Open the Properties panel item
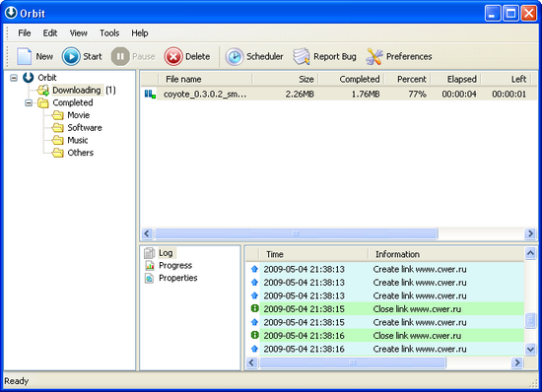Screen dimensions: 542x392 click(x=178, y=278)
